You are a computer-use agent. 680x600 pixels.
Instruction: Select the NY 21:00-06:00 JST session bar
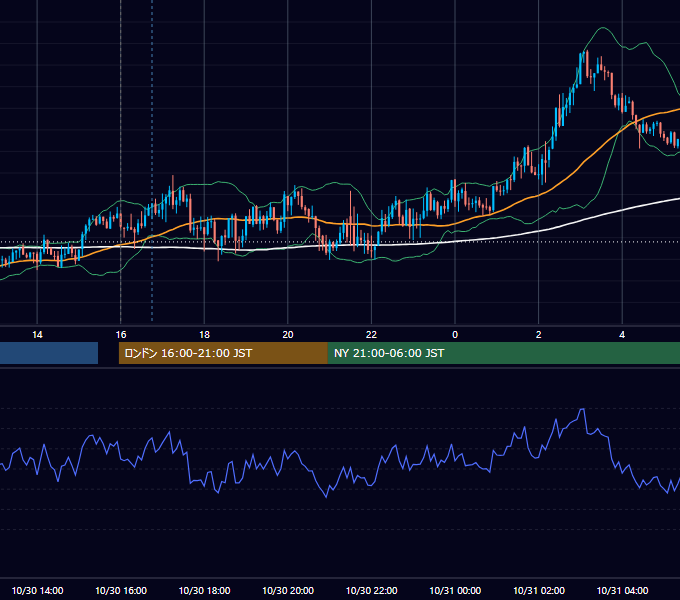(503, 353)
